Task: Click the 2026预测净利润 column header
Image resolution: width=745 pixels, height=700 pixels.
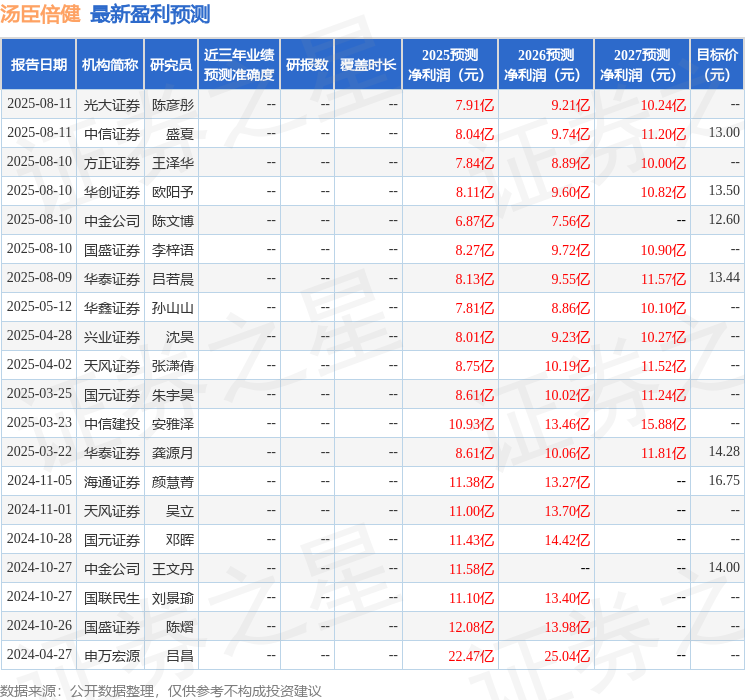Action: point(546,65)
